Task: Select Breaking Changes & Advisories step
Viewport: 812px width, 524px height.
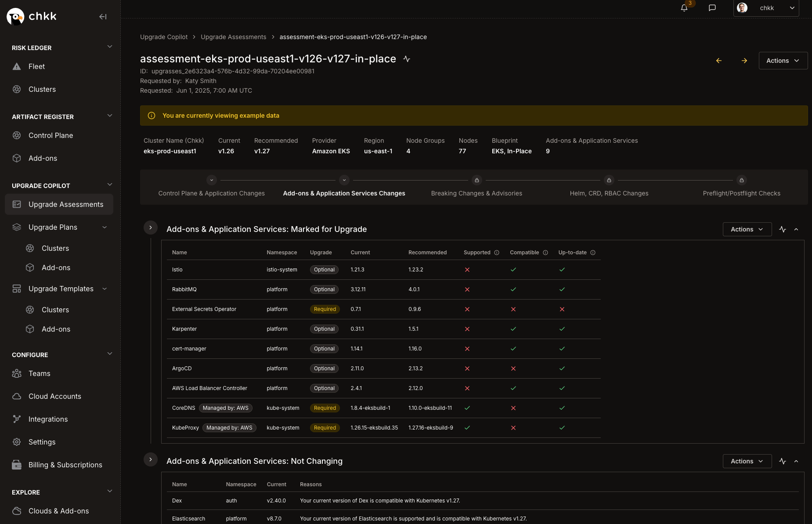Action: [x=476, y=193]
